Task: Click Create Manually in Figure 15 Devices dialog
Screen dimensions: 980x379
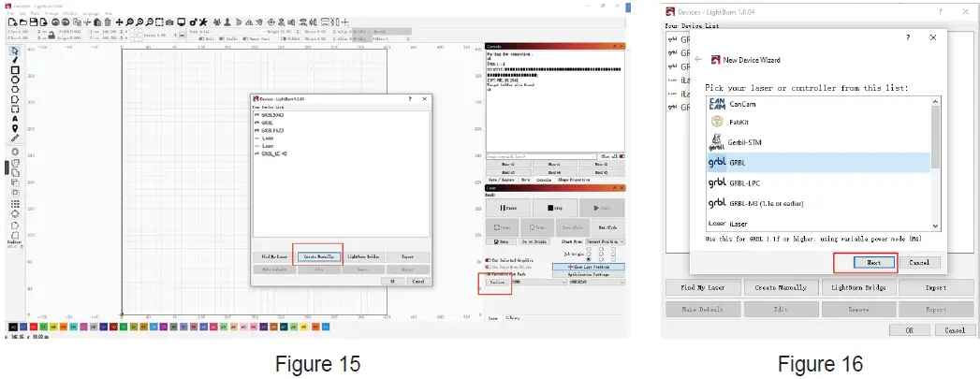Action: (x=317, y=256)
